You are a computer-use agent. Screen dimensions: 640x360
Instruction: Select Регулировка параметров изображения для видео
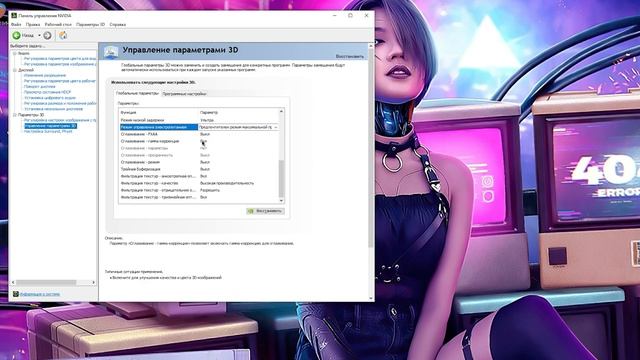pyautogui.click(x=60, y=64)
